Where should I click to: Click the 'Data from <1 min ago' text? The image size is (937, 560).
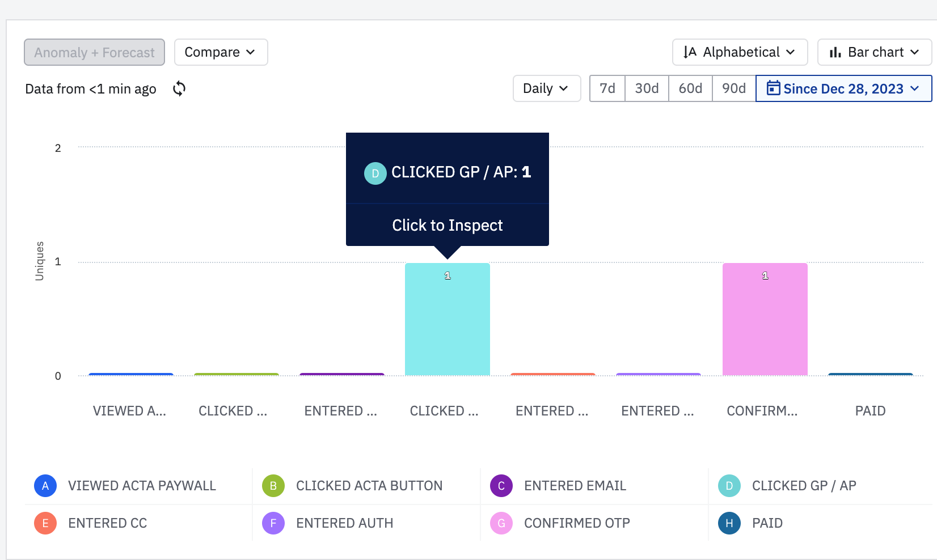coord(91,89)
